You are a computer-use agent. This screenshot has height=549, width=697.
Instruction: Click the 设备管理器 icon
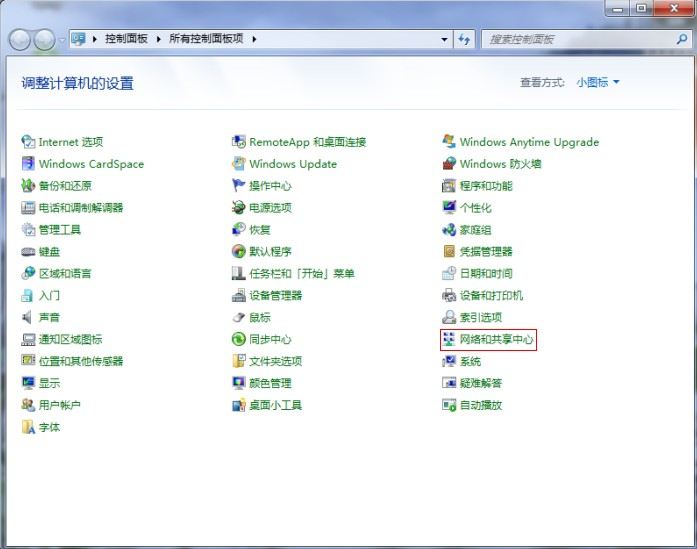tap(239, 296)
